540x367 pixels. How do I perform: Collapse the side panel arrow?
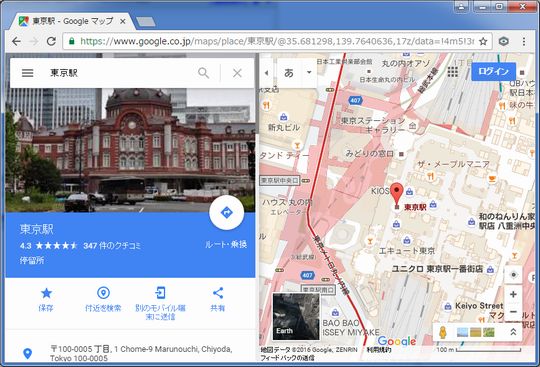tap(266, 73)
